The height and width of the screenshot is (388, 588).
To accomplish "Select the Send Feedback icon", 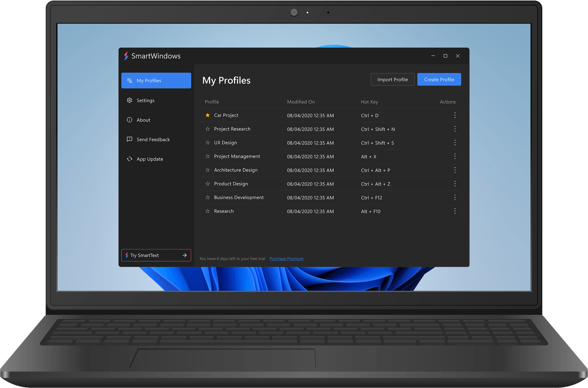I will (x=129, y=139).
